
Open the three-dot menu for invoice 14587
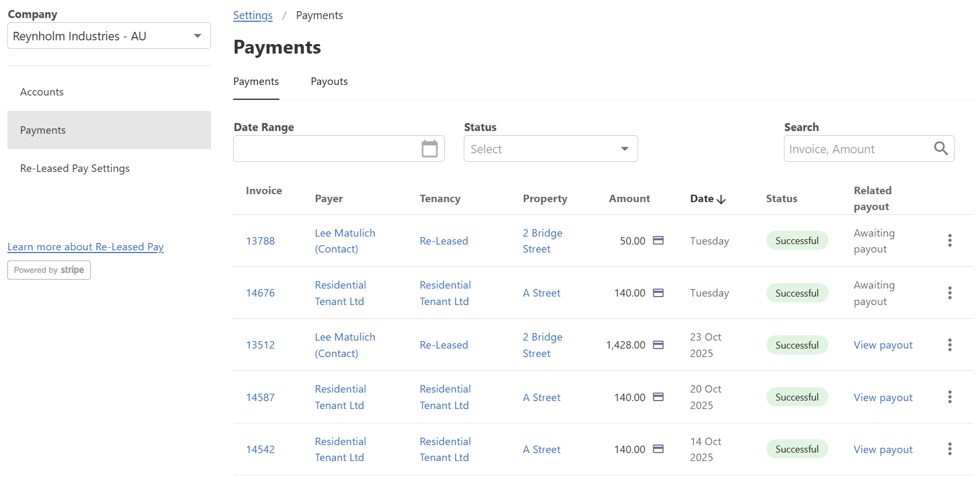tap(949, 397)
